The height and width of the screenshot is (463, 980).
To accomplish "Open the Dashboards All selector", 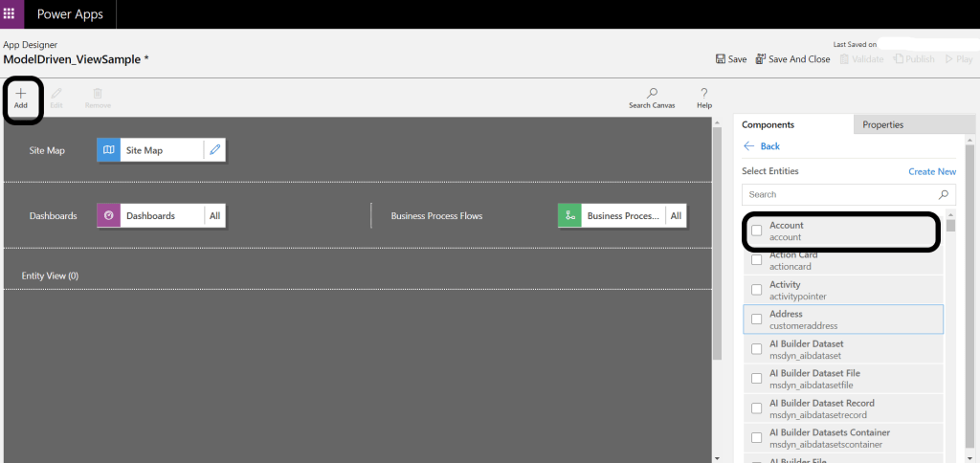I will [214, 216].
